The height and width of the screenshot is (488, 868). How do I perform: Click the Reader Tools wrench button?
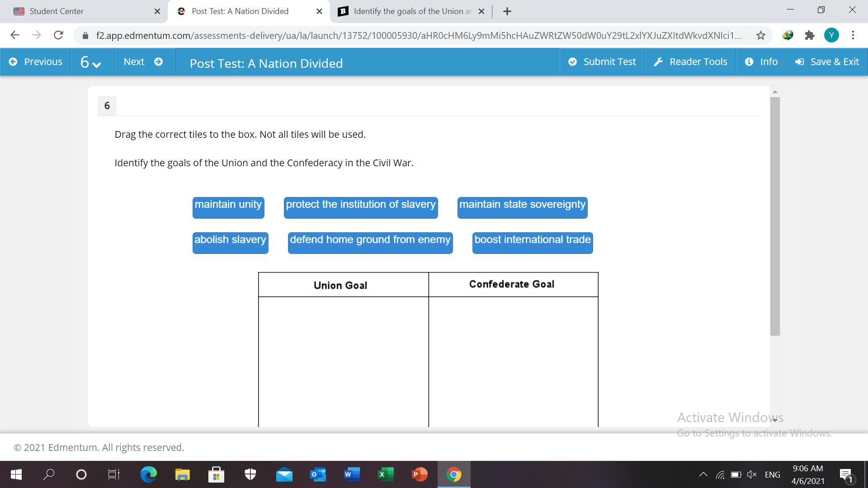(x=690, y=62)
